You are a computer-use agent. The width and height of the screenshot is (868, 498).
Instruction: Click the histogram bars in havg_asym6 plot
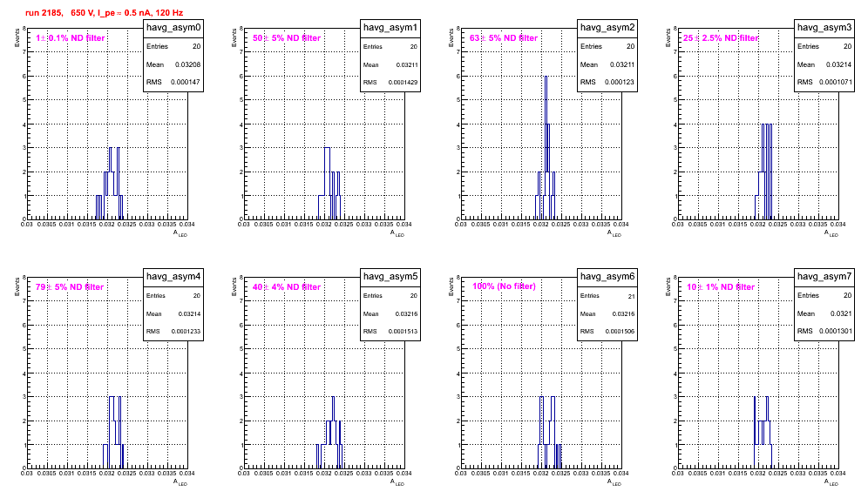(549, 432)
